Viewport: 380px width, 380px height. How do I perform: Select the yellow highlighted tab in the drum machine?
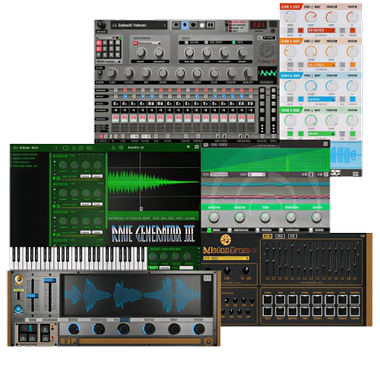(268, 236)
